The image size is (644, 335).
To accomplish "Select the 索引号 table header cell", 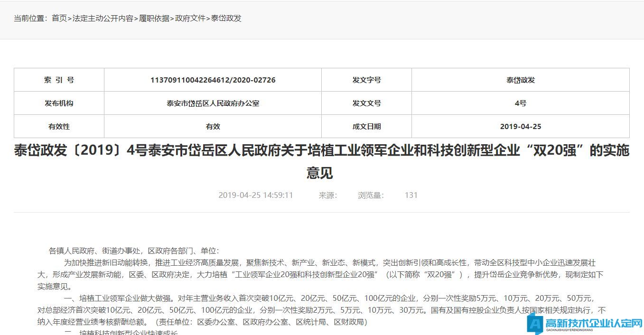I will coord(59,80).
